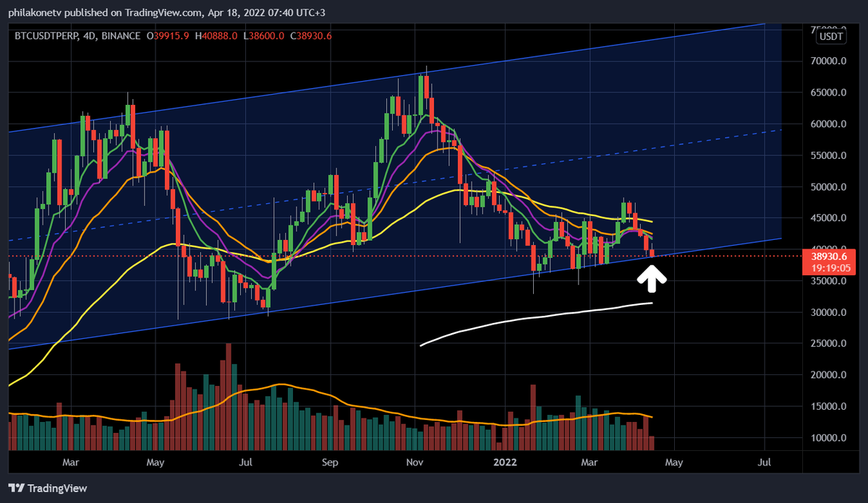The width and height of the screenshot is (868, 503).
Task: Select the BTCUSDTPERP, 4D, BINANCE symbol title
Action: [x=78, y=35]
